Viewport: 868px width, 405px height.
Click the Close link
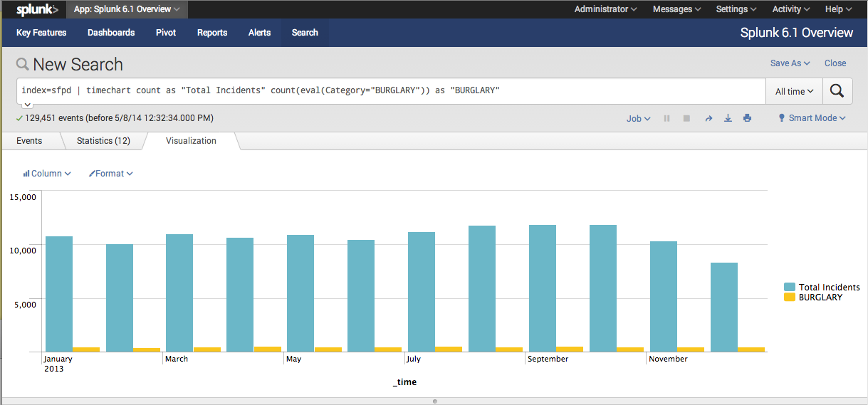(x=835, y=63)
